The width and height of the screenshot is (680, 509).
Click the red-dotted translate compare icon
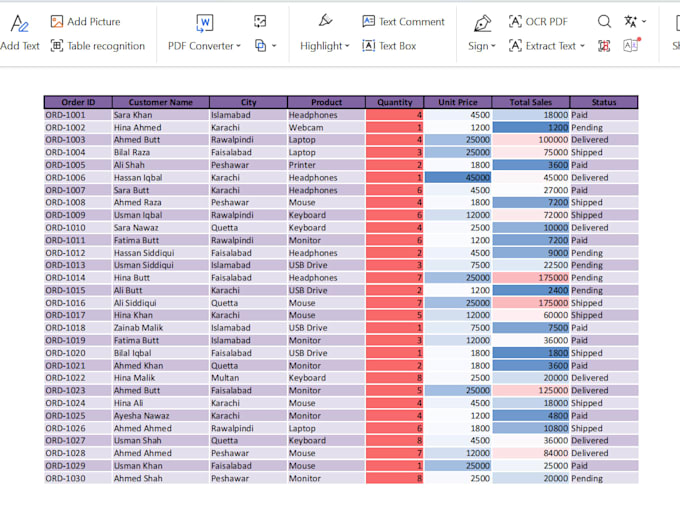pyautogui.click(x=631, y=45)
